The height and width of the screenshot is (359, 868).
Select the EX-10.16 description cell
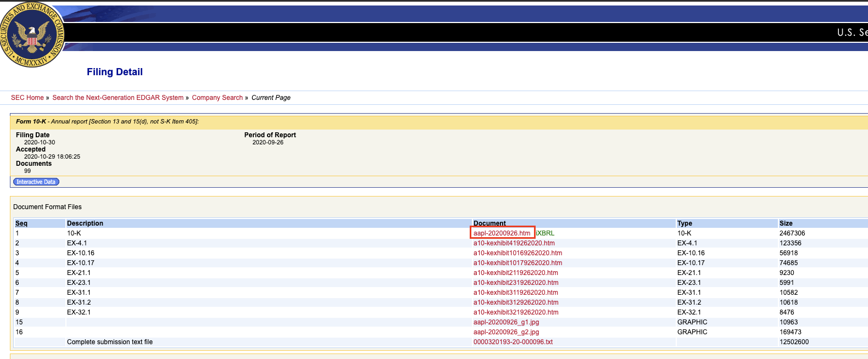click(x=81, y=253)
